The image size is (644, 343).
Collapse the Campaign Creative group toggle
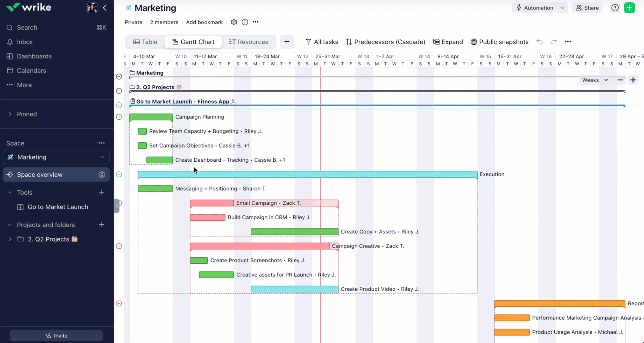pos(119,246)
